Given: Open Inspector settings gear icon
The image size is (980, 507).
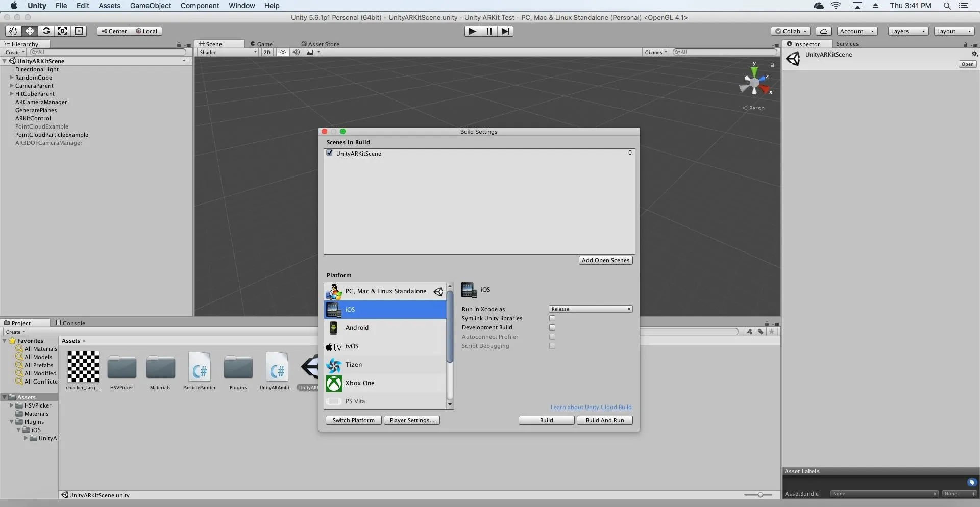Looking at the screenshot, I should (x=974, y=54).
